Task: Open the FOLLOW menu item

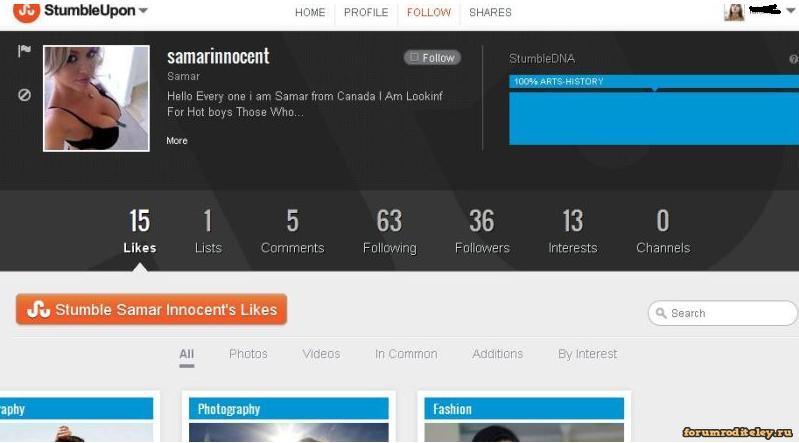Action: 429,12
